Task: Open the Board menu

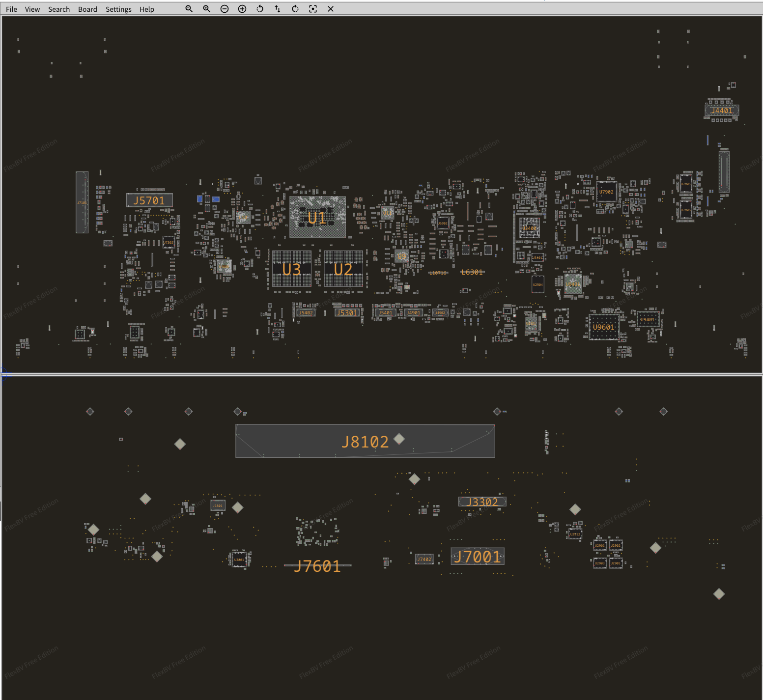Action: pyautogui.click(x=87, y=9)
